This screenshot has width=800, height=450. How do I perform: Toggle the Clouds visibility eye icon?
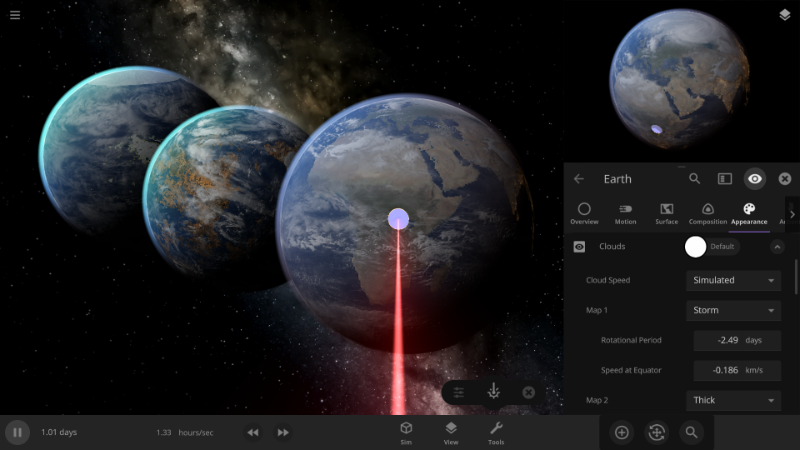pos(579,247)
